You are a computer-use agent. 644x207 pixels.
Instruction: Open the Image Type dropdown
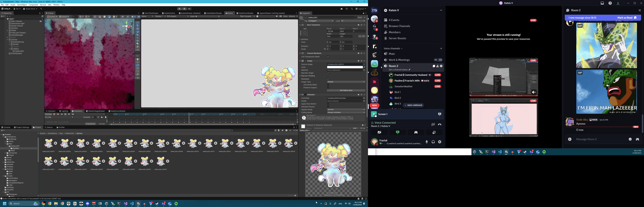[346, 82]
